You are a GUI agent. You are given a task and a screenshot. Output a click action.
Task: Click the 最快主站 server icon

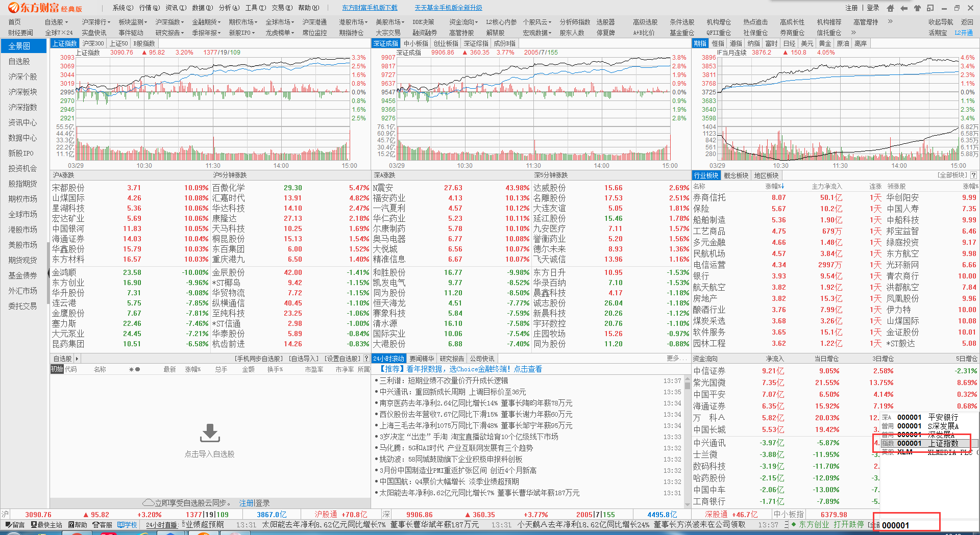[34, 524]
